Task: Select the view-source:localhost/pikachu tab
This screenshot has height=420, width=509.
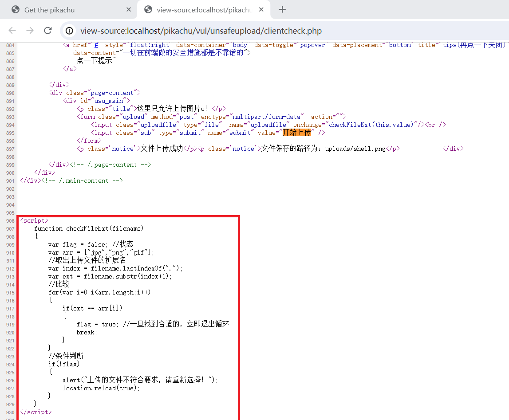Action: pyautogui.click(x=204, y=10)
